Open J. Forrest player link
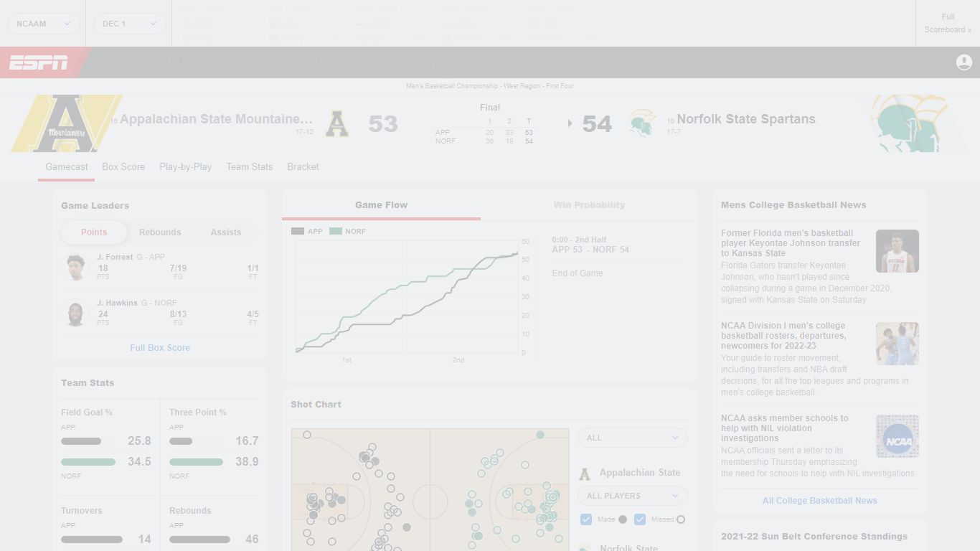Screen dimensions: 980x551 point(115,257)
